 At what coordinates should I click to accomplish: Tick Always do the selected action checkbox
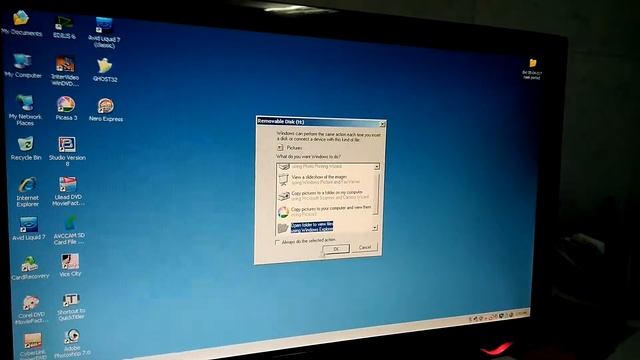click(x=278, y=242)
